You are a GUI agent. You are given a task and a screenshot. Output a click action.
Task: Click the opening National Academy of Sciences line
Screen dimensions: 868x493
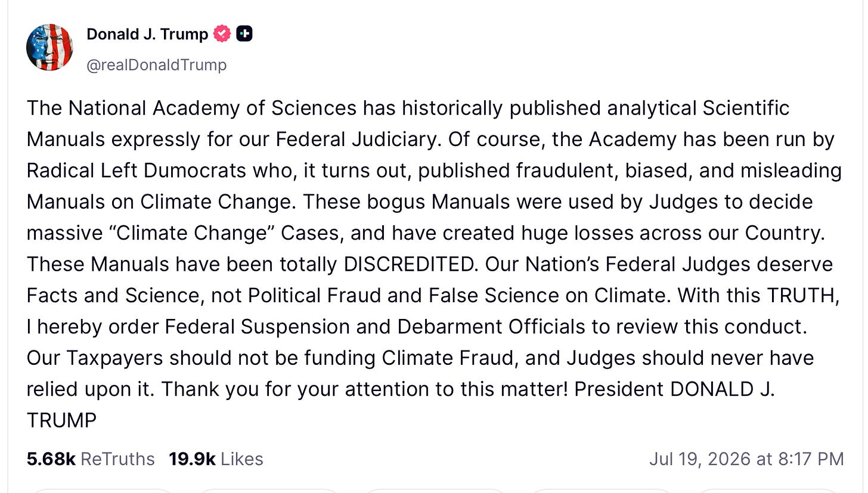[x=408, y=108]
